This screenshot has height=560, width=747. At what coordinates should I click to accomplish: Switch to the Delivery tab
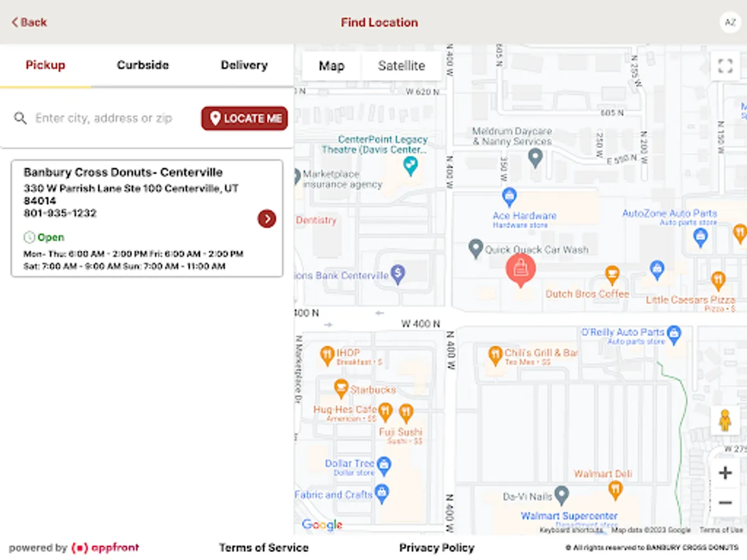click(x=244, y=65)
